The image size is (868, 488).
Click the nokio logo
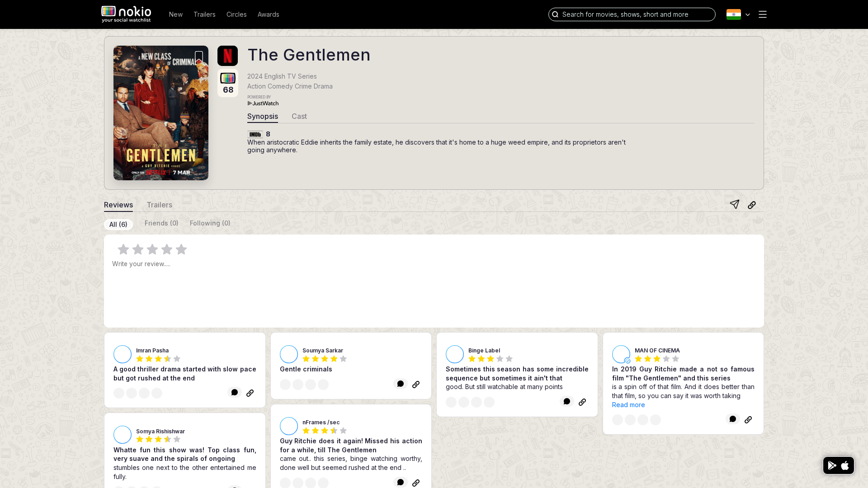click(126, 14)
